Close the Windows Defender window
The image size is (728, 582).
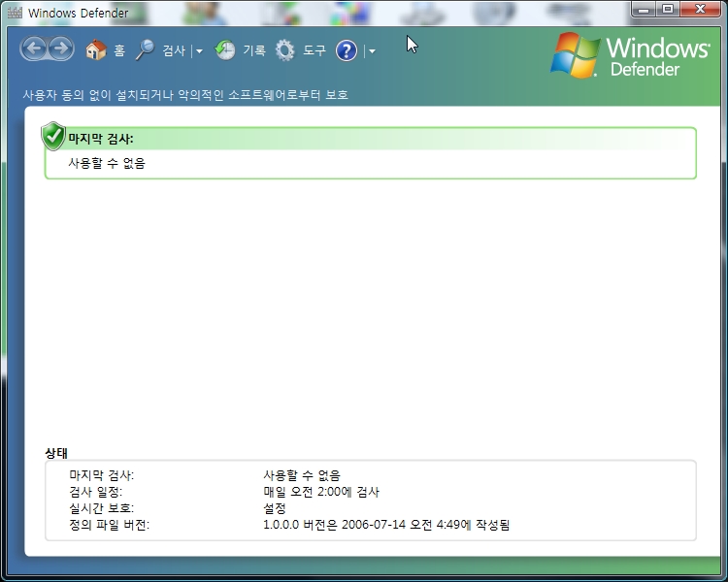(x=701, y=9)
